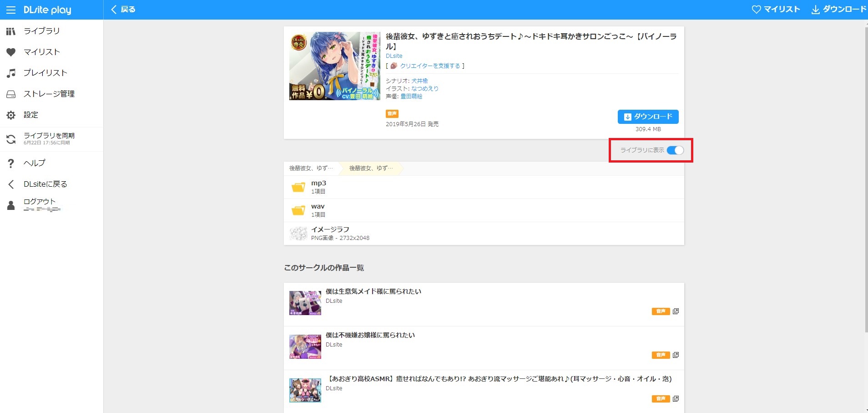Click the sync arrows icon
The image size is (868, 413).
pyautogui.click(x=11, y=139)
